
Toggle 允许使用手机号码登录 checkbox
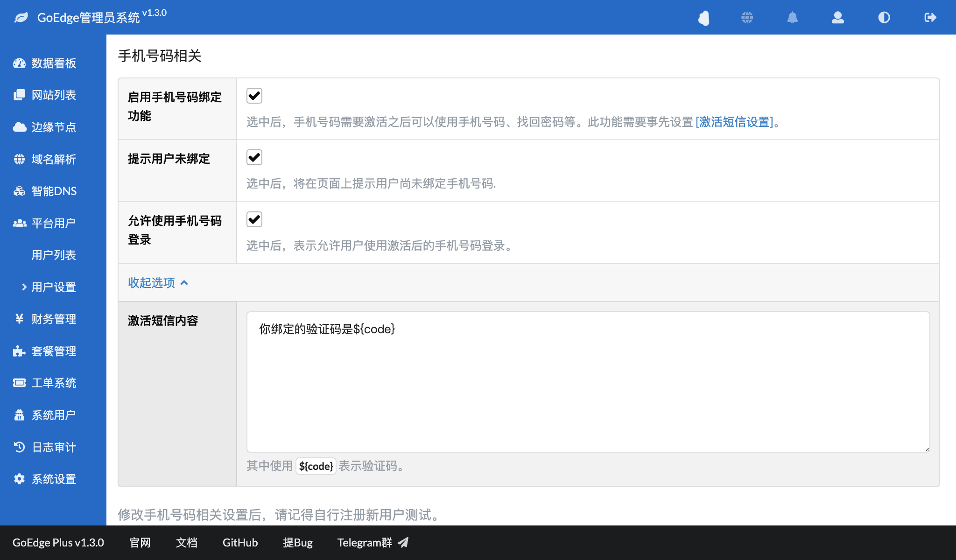click(254, 219)
